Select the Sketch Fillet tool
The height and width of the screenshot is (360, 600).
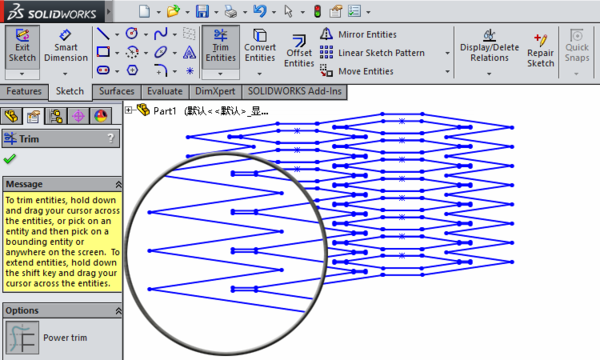(x=161, y=70)
